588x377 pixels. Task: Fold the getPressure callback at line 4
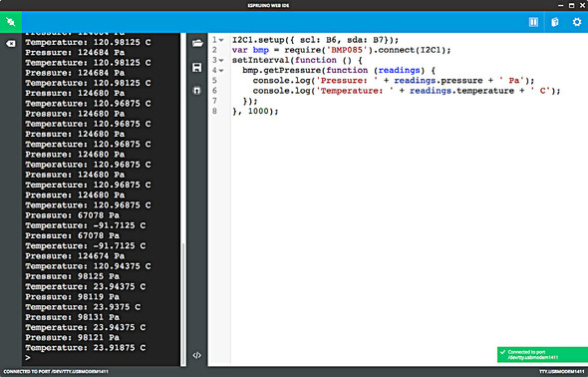[x=221, y=71]
